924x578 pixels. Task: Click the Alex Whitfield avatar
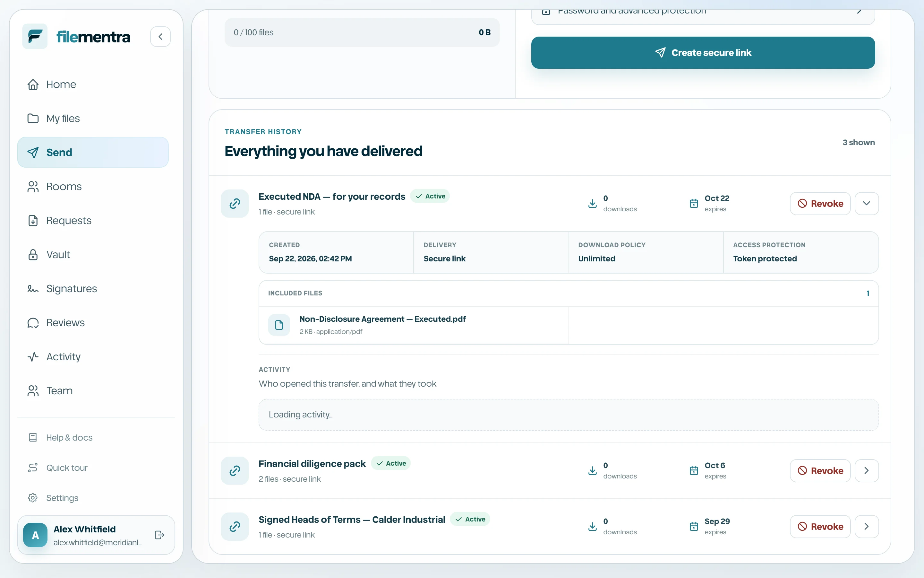pos(35,535)
